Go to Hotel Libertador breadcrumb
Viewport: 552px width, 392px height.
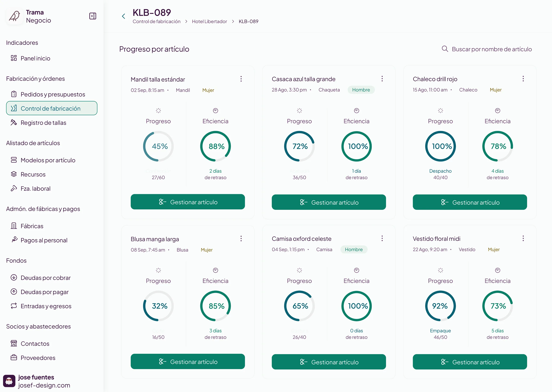pos(209,22)
